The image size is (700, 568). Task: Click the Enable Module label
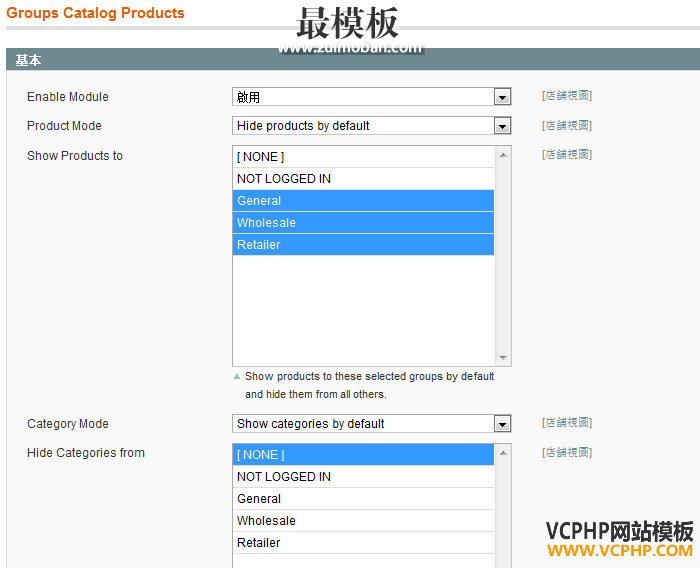pos(68,97)
